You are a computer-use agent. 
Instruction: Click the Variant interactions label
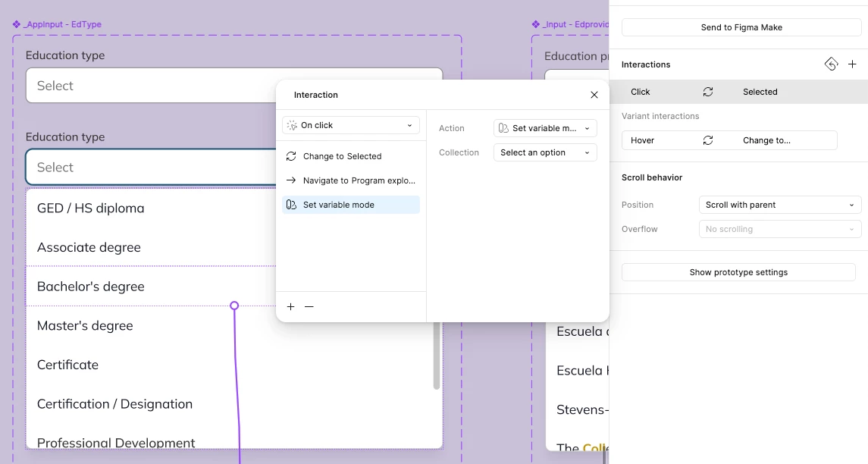660,116
